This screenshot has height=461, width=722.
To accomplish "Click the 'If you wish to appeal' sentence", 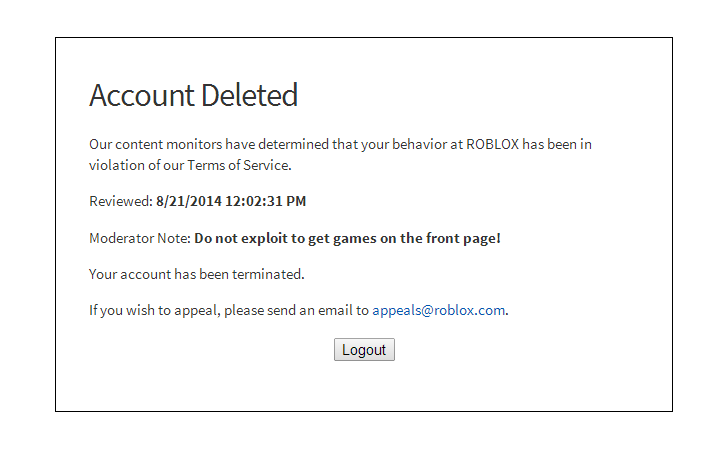I will click(x=298, y=310).
